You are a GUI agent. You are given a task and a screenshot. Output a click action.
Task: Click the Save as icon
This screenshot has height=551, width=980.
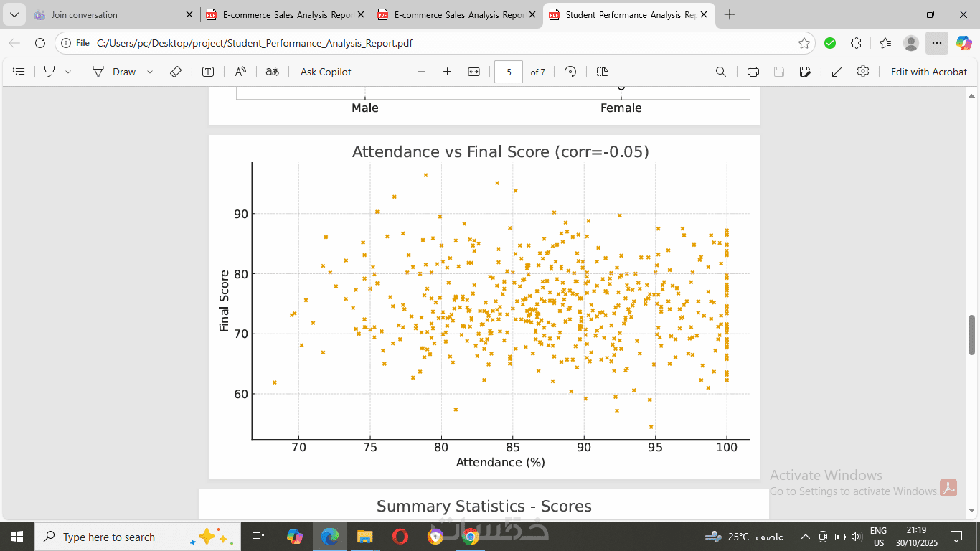click(806, 72)
